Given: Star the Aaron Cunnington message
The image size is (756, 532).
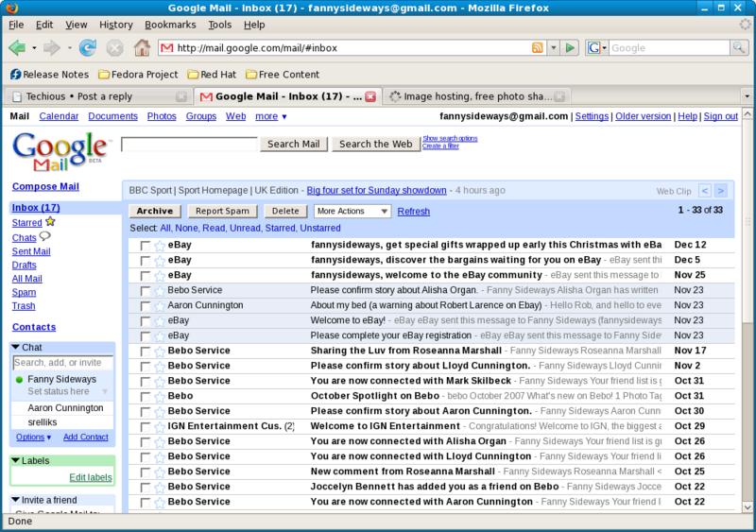Looking at the screenshot, I should [160, 306].
